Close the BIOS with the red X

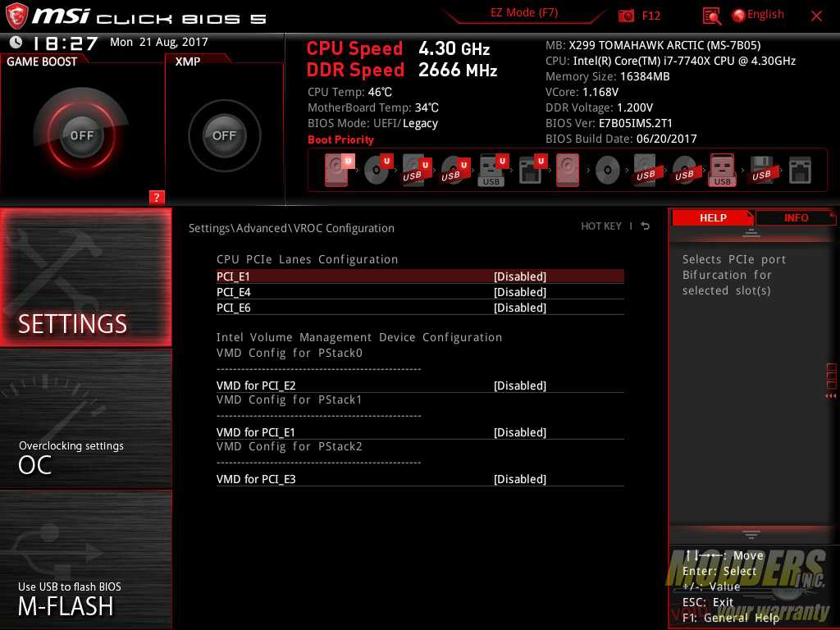[816, 16]
